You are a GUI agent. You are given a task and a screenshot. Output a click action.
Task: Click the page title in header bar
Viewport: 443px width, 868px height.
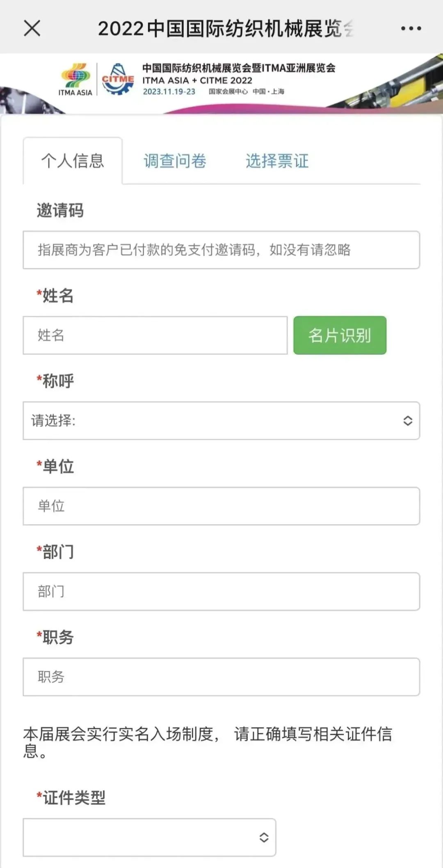225,28
